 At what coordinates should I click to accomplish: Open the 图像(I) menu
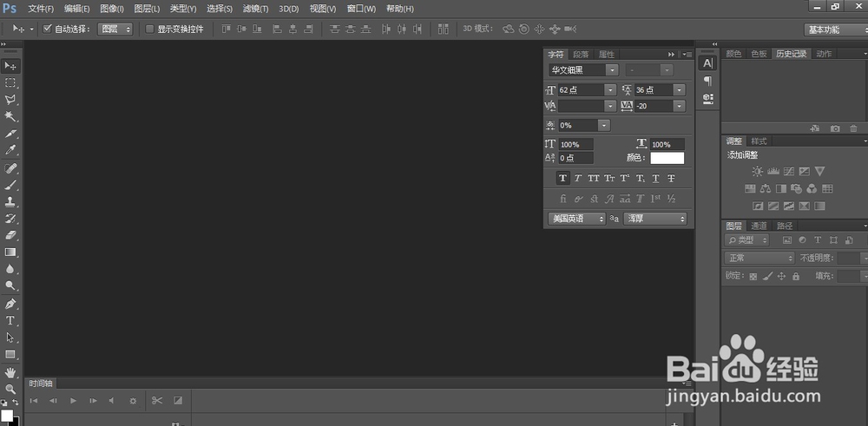(112, 9)
